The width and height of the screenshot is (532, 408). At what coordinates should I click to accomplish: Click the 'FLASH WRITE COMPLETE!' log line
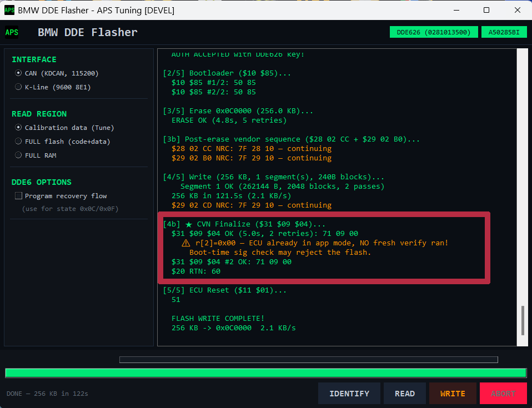218,319
